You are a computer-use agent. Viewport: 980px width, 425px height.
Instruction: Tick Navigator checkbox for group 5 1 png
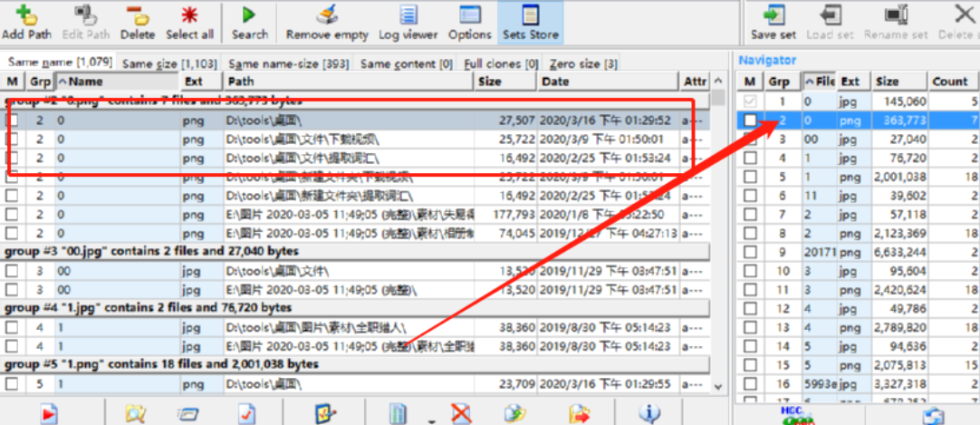coord(751,177)
